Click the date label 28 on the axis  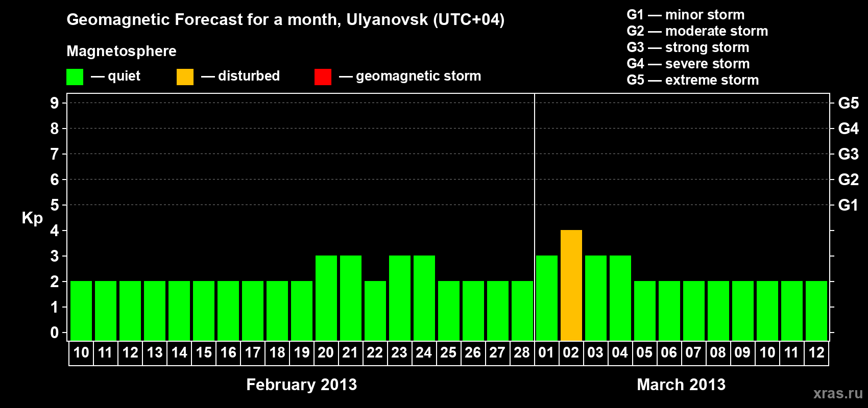click(522, 353)
